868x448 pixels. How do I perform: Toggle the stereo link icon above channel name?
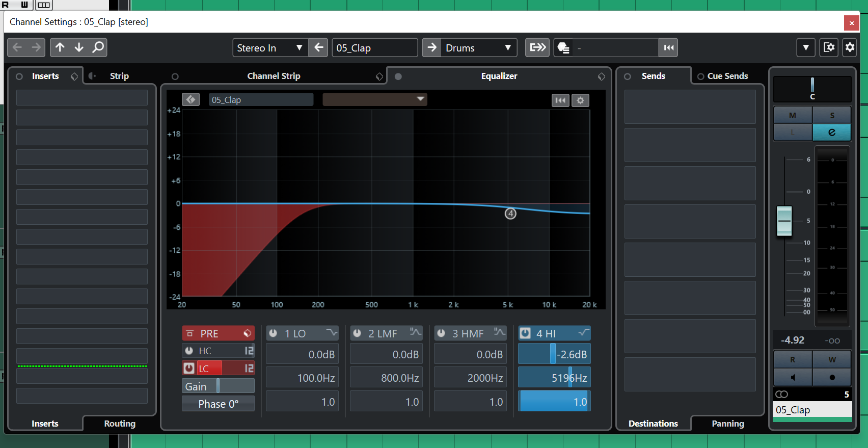[x=781, y=394]
